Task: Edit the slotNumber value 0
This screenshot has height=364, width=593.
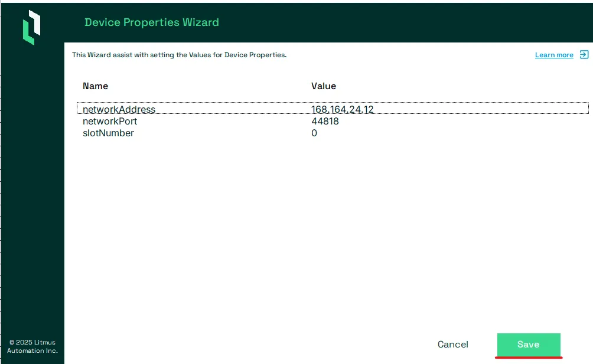Action: 314,133
